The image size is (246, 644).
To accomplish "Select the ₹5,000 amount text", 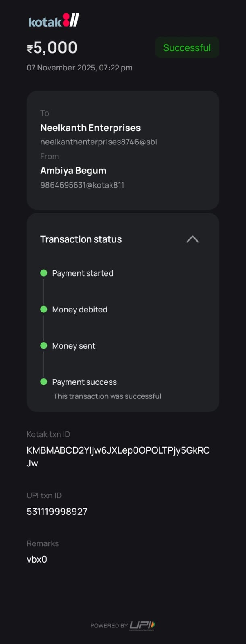I will (52, 48).
